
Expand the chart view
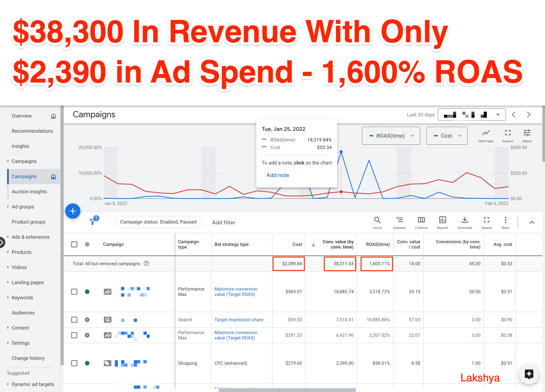[507, 136]
